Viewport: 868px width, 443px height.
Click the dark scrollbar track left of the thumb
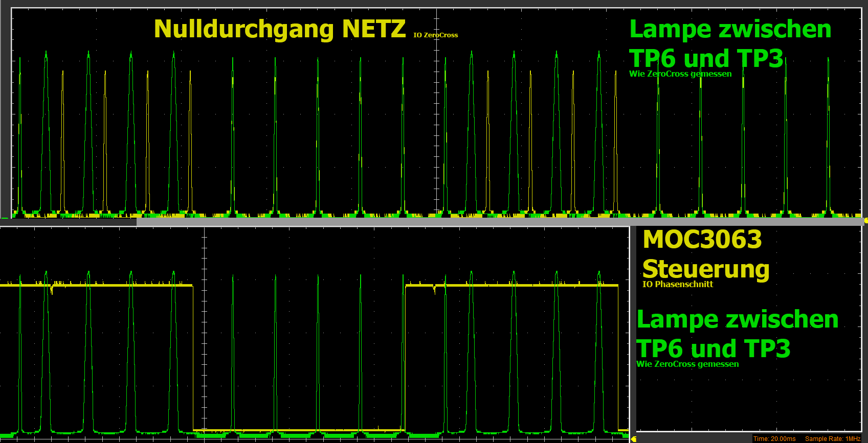coord(68,222)
